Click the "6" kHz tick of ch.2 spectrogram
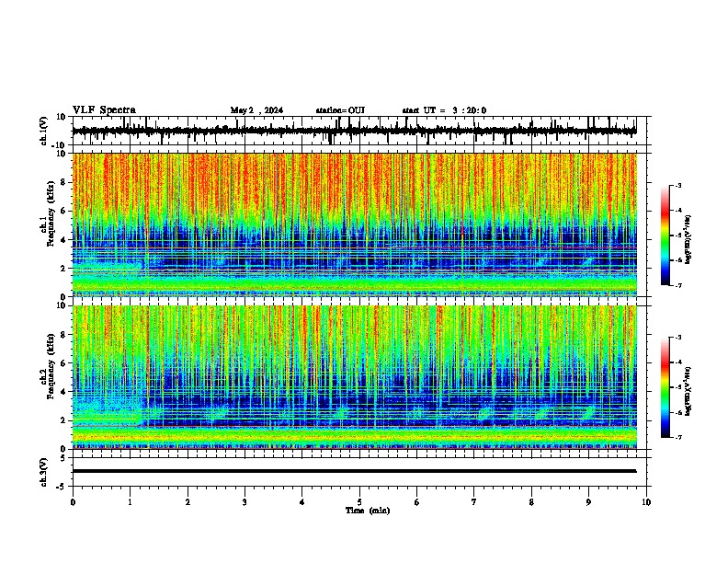The image size is (728, 563). click(x=63, y=363)
